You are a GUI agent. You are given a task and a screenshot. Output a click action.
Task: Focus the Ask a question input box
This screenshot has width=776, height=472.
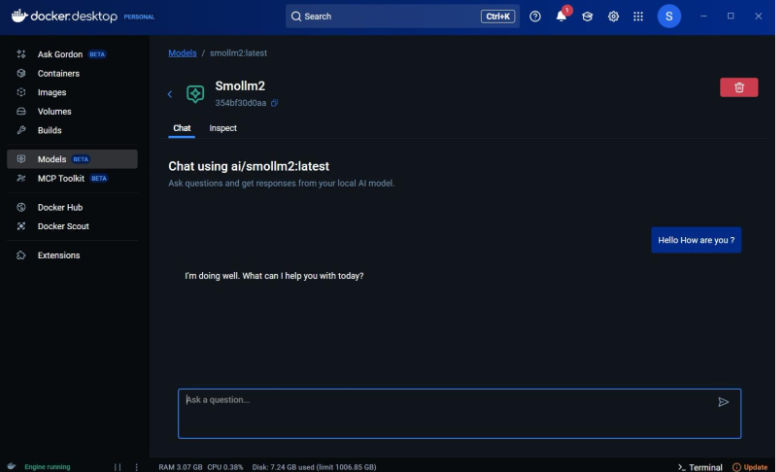459,414
